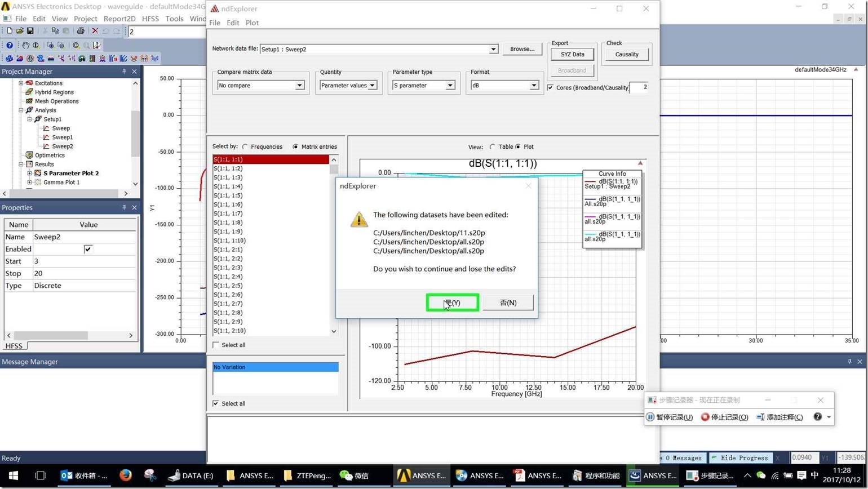Select the Pan hand tool
This screenshot has width=868, height=489.
tap(25, 45)
